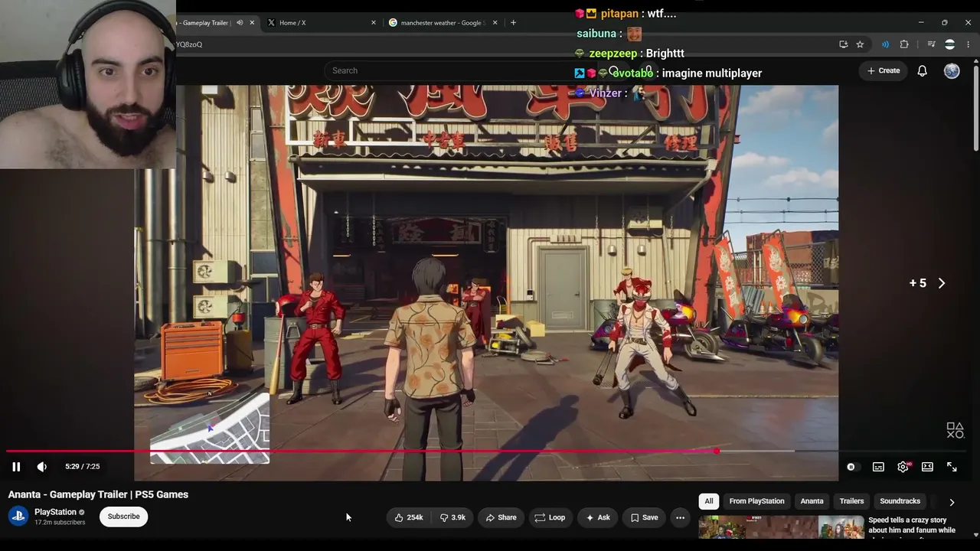Switch the player to theater mode
The width and height of the screenshot is (980, 551).
(x=927, y=467)
